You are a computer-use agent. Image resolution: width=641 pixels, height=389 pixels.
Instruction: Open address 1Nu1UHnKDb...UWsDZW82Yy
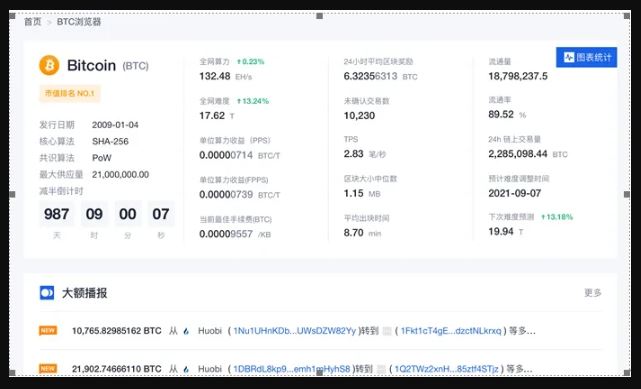[295, 331]
